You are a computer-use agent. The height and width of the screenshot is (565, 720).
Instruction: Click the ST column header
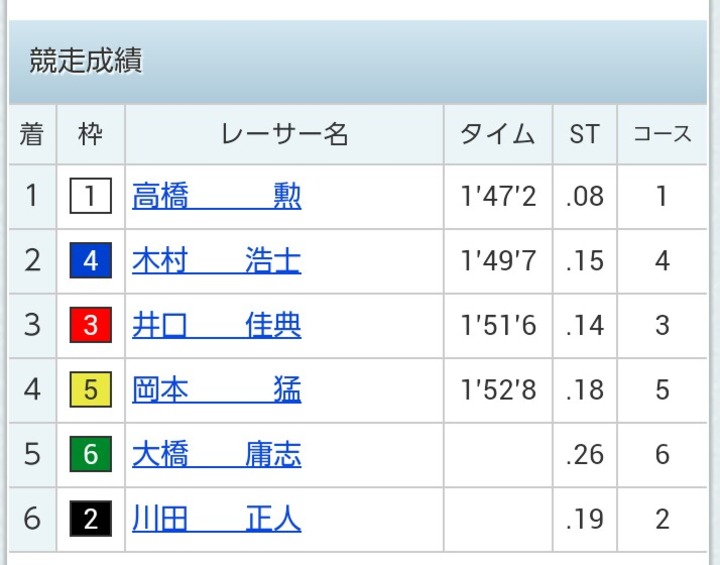click(x=584, y=135)
